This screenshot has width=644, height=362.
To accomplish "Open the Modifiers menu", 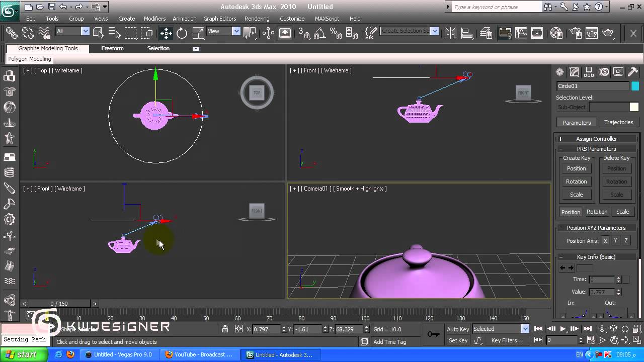I will click(154, 19).
